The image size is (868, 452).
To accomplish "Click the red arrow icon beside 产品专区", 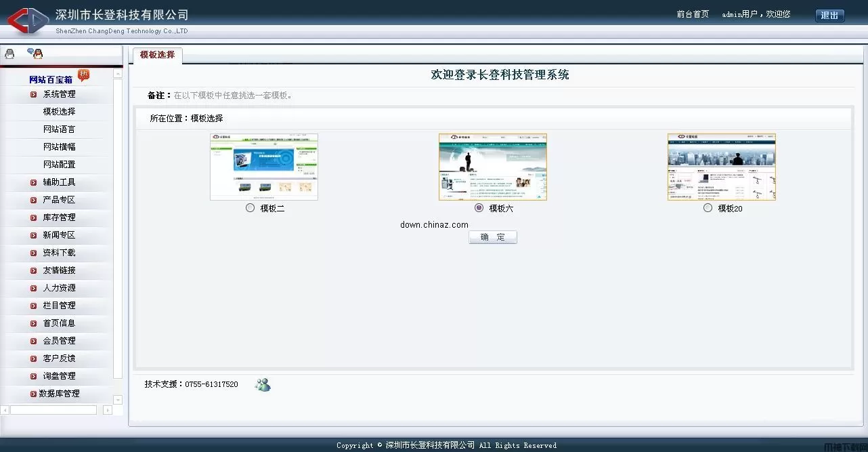I will pyautogui.click(x=33, y=200).
